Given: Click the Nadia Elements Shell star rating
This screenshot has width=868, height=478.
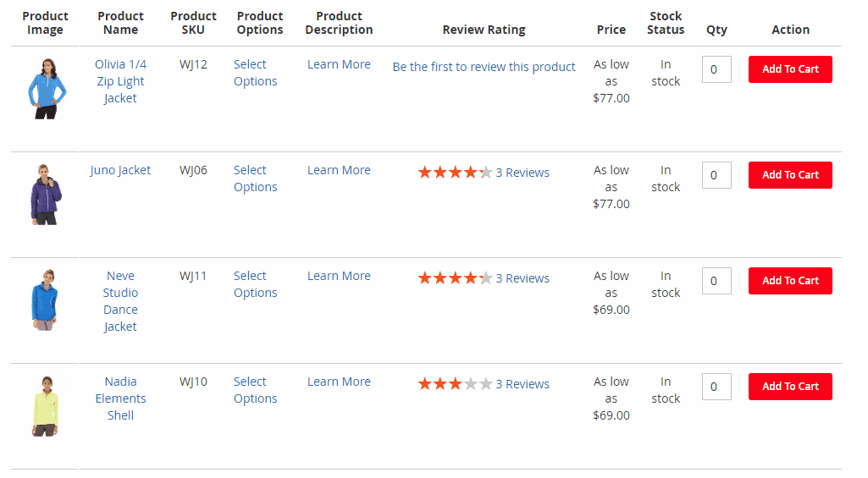Looking at the screenshot, I should [x=455, y=383].
